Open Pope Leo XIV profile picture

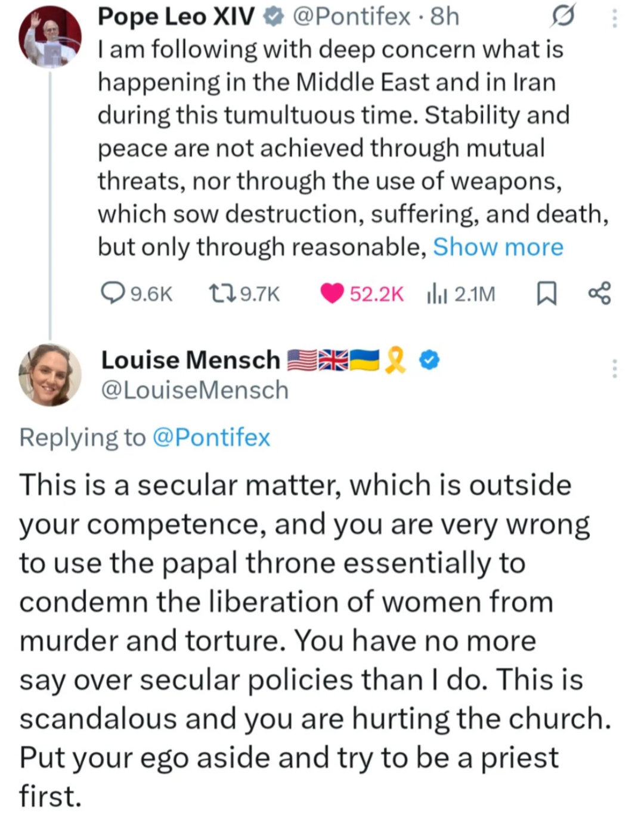coord(49,37)
